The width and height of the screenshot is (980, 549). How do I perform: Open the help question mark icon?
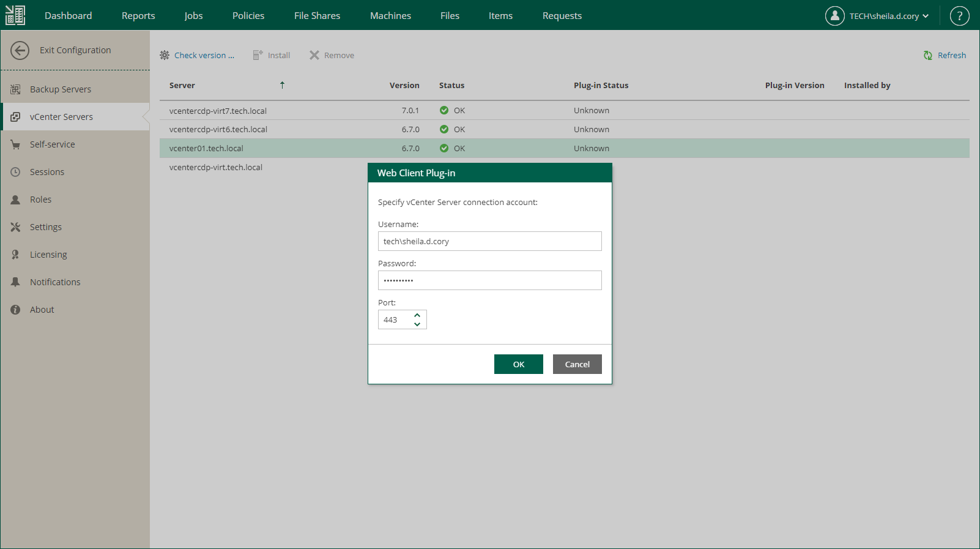click(959, 16)
